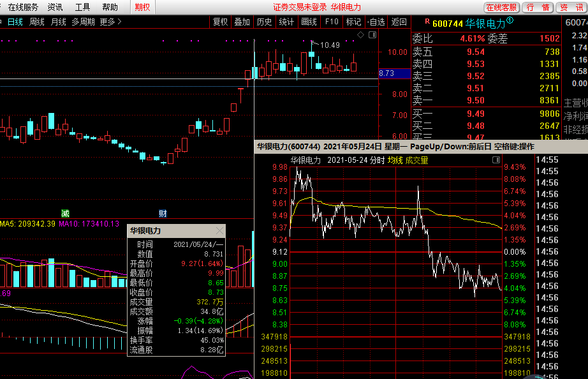Open the 工具 menu
The width and height of the screenshot is (588, 379).
click(x=82, y=7)
